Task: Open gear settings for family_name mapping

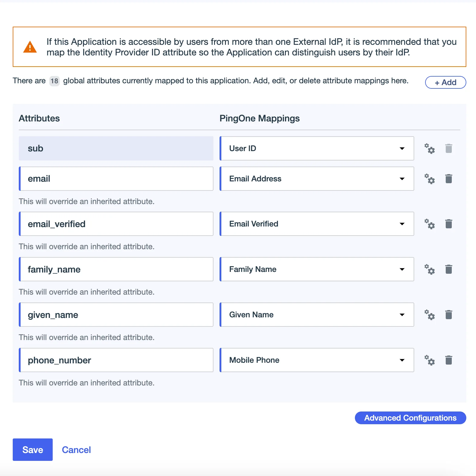Action: (x=429, y=269)
